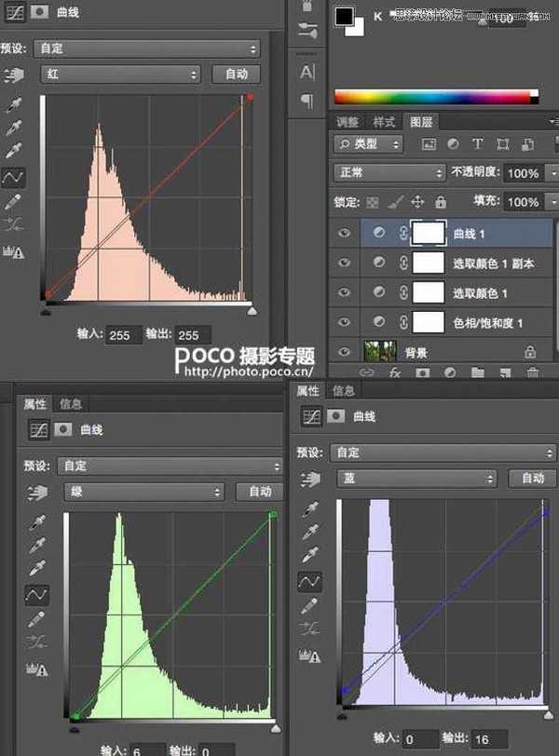
Task: Click the histogram warning icon in the green curves panel
Action: click(x=37, y=668)
